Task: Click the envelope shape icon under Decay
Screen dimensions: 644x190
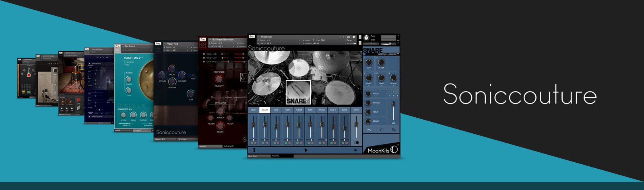Action: pos(369,130)
